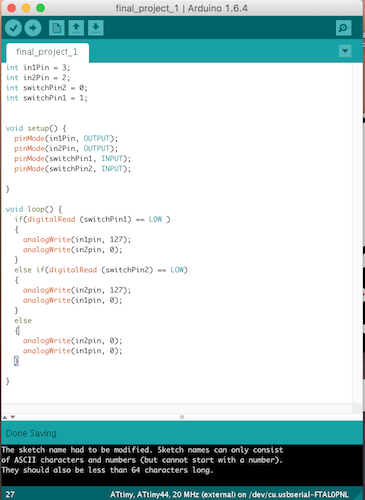Image resolution: width=365 pixels, height=500 pixels.
Task: Click 'analogWrite(in2pin, 127);' line
Action: pyautogui.click(x=77, y=290)
